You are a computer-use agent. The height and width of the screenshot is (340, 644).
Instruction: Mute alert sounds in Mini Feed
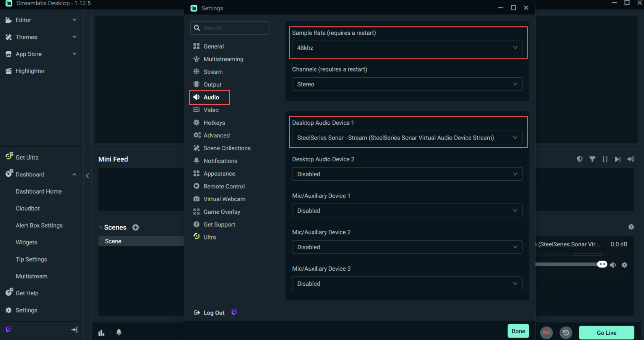[631, 159]
